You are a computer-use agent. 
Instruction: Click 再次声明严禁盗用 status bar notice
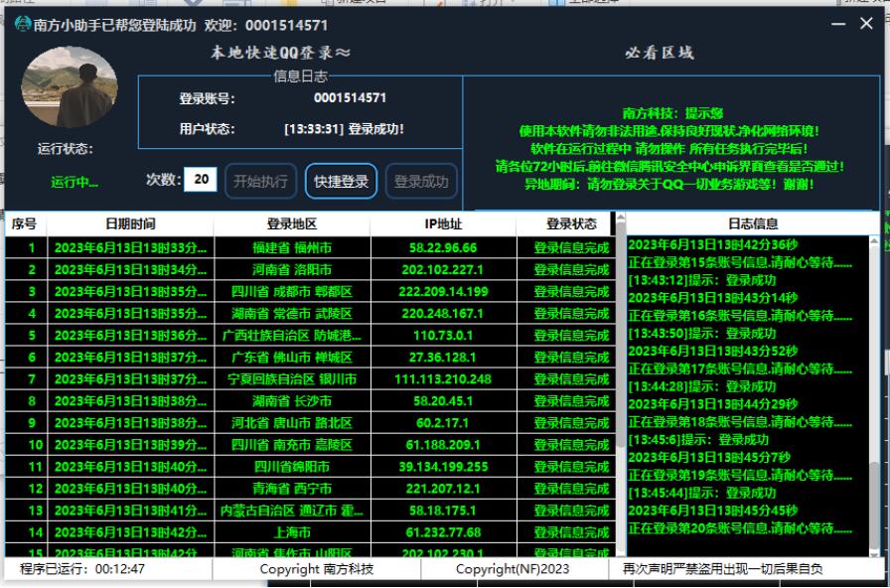[x=722, y=569]
